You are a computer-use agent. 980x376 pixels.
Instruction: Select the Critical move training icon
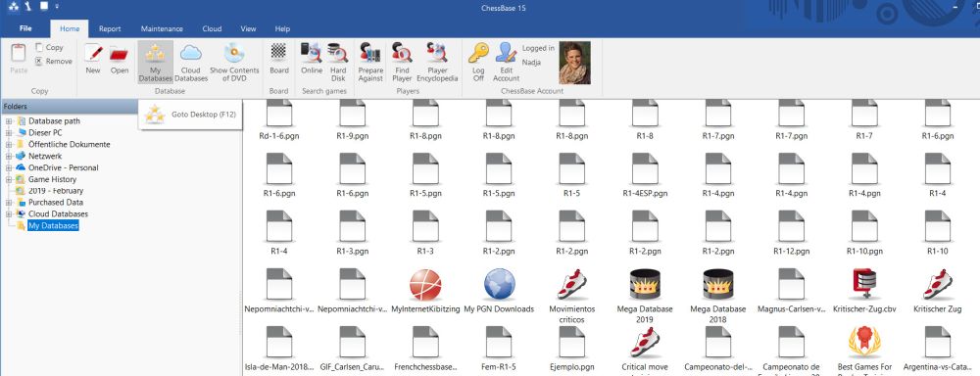click(x=645, y=343)
